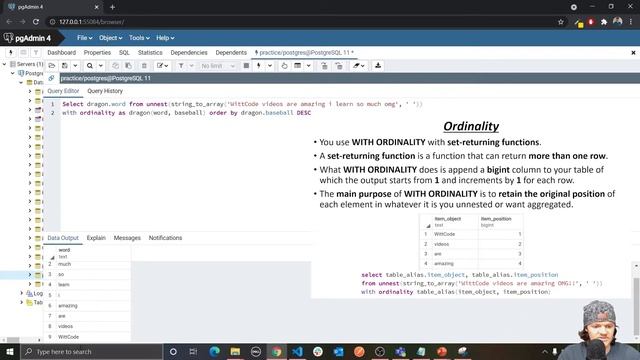Switch to the Dependents tab
Screen dimensions: 640x360
pos(231,53)
